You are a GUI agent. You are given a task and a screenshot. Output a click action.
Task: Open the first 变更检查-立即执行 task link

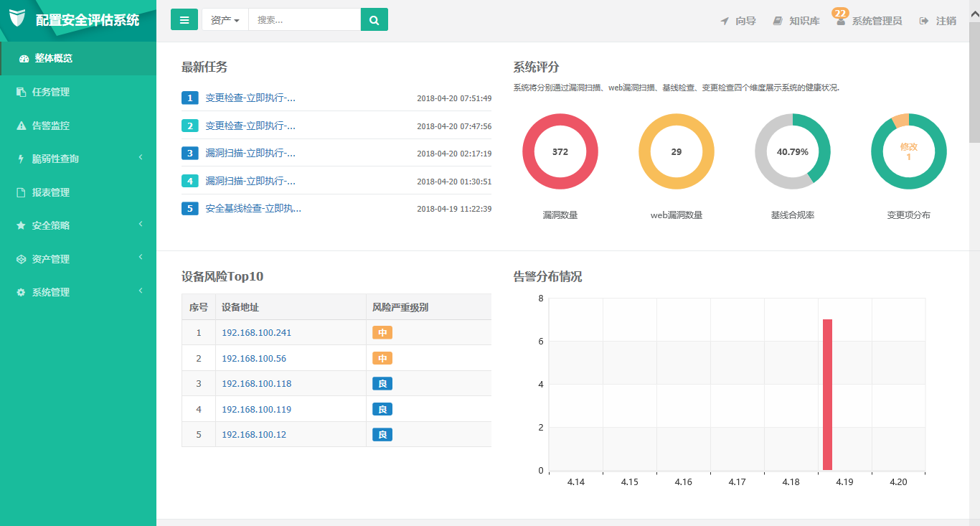(250, 98)
